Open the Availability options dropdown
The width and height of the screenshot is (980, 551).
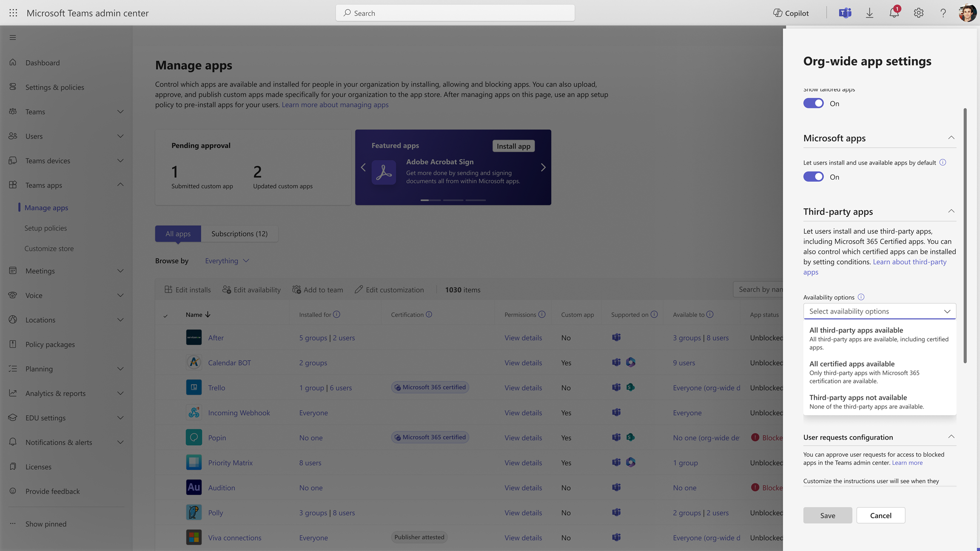pyautogui.click(x=879, y=311)
